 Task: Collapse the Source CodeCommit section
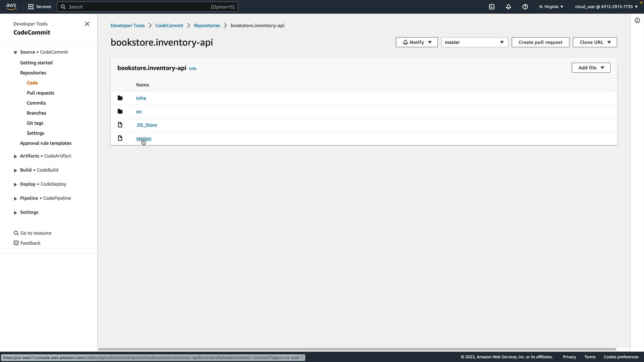[x=15, y=52]
